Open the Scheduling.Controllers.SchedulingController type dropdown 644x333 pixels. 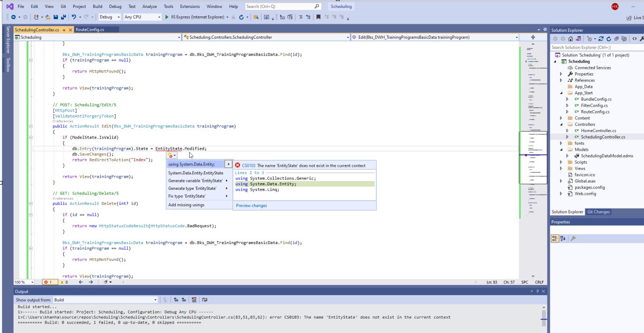(266, 37)
